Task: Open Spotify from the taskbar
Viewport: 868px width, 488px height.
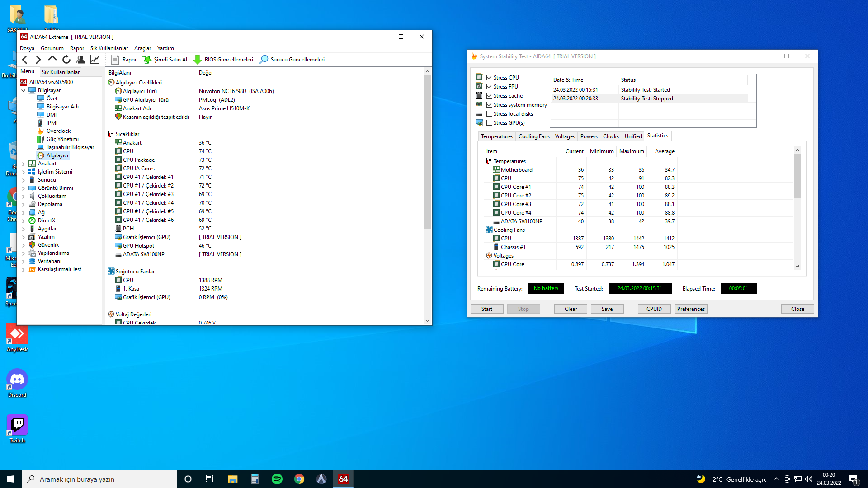Action: [277, 479]
